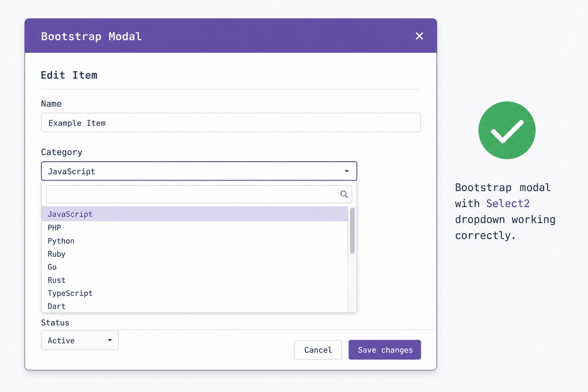
Task: Focus the Name field with Example Item
Action: (x=231, y=122)
